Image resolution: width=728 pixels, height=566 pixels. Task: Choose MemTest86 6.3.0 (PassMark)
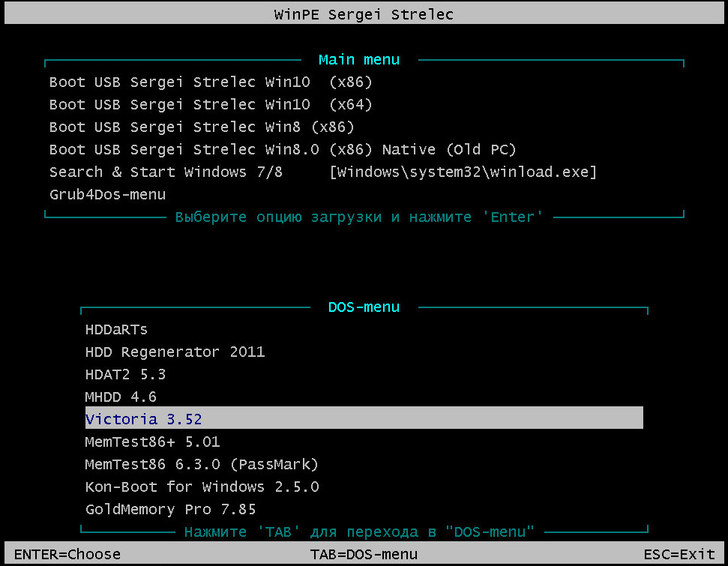click(x=202, y=464)
